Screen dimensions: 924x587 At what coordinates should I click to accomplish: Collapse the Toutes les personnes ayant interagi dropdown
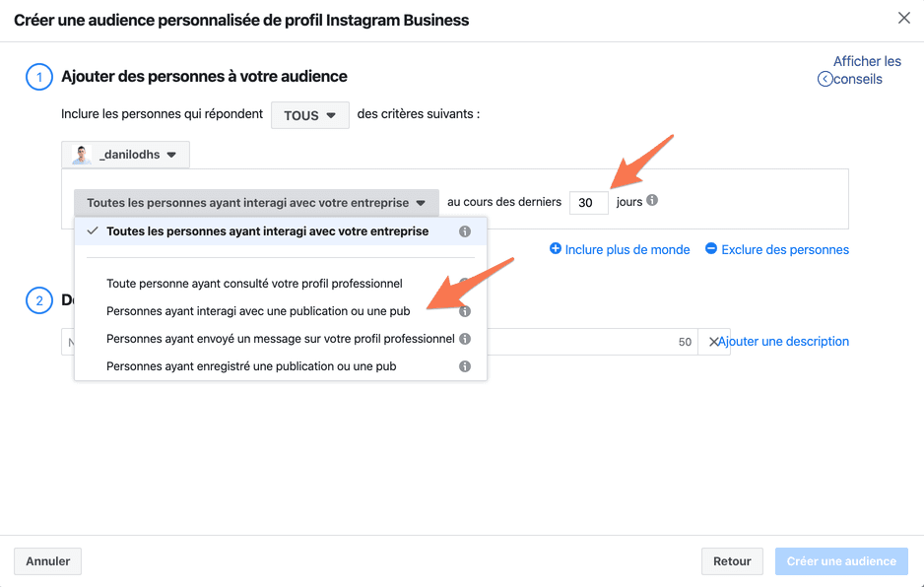[x=256, y=203]
